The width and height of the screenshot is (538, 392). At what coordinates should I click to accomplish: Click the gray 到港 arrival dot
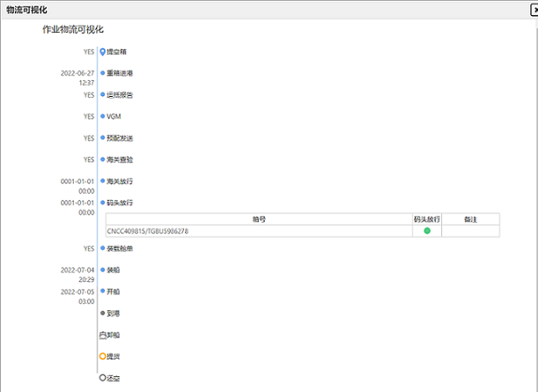[103, 313]
